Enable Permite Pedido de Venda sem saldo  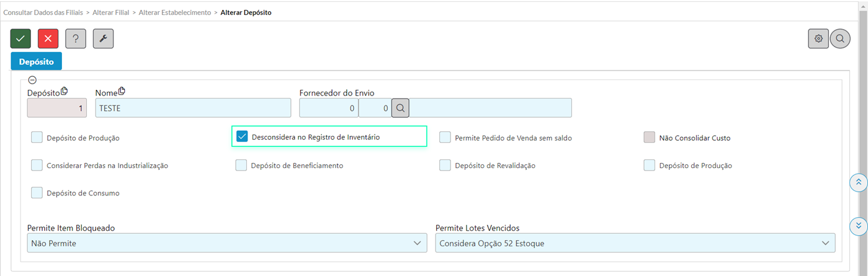[445, 138]
